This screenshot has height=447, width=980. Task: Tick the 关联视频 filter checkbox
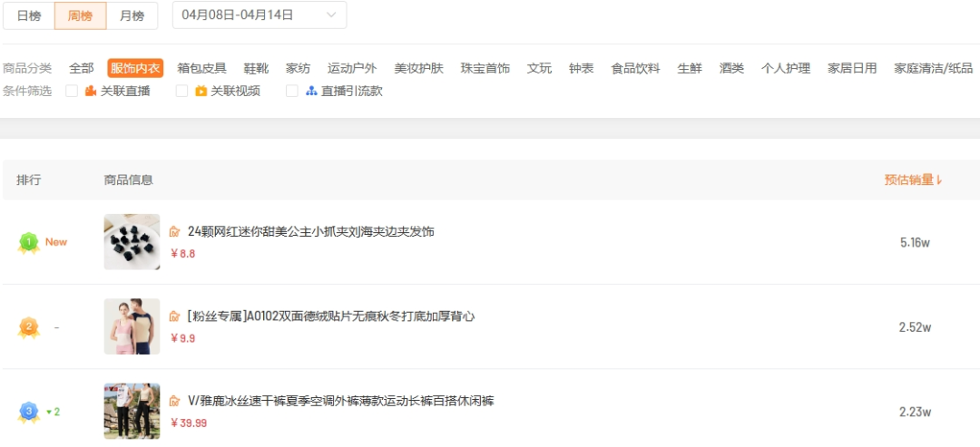(181, 91)
